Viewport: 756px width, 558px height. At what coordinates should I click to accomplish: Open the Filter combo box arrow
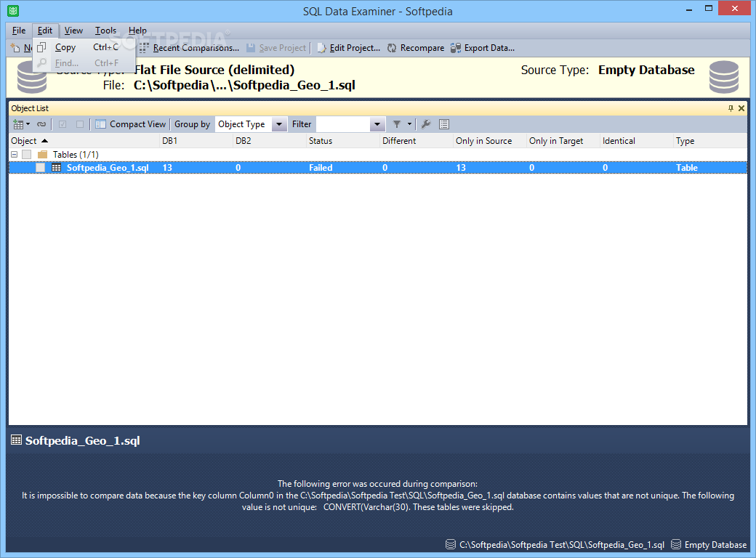[x=377, y=124]
